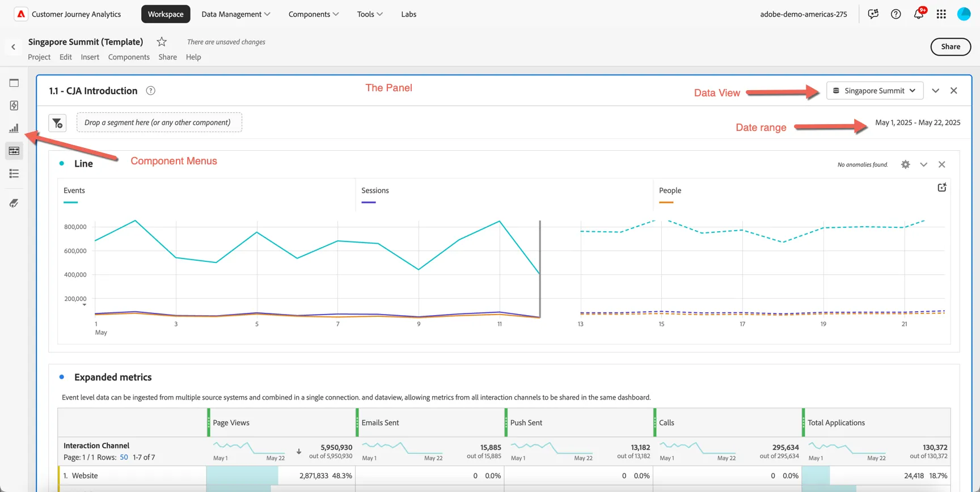980x492 pixels.
Task: Expand the Components top navigation menu
Action: [314, 14]
